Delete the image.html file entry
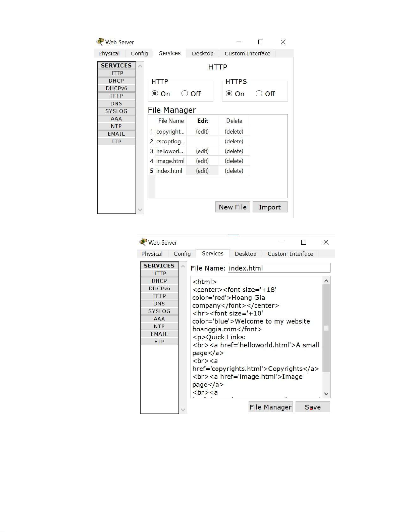 click(234, 161)
